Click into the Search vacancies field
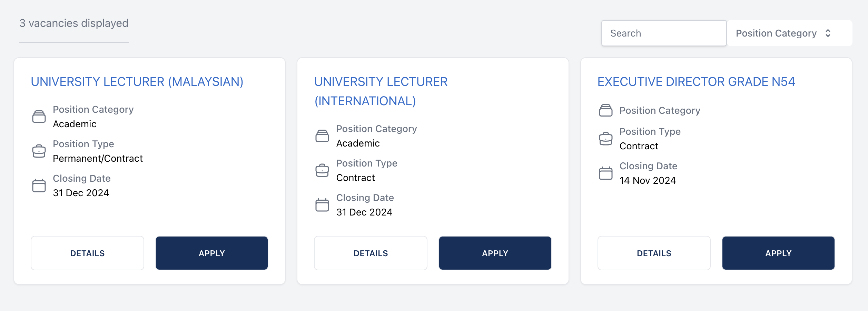Image resolution: width=868 pixels, height=311 pixels. 663,33
